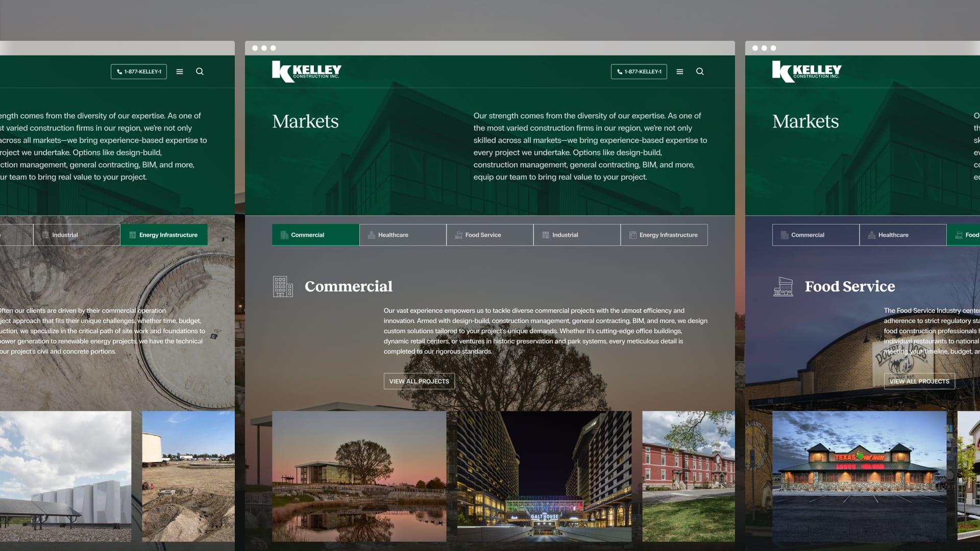Click the Markets heading in the right window
Viewport: 980px width, 551px height.
tap(805, 121)
